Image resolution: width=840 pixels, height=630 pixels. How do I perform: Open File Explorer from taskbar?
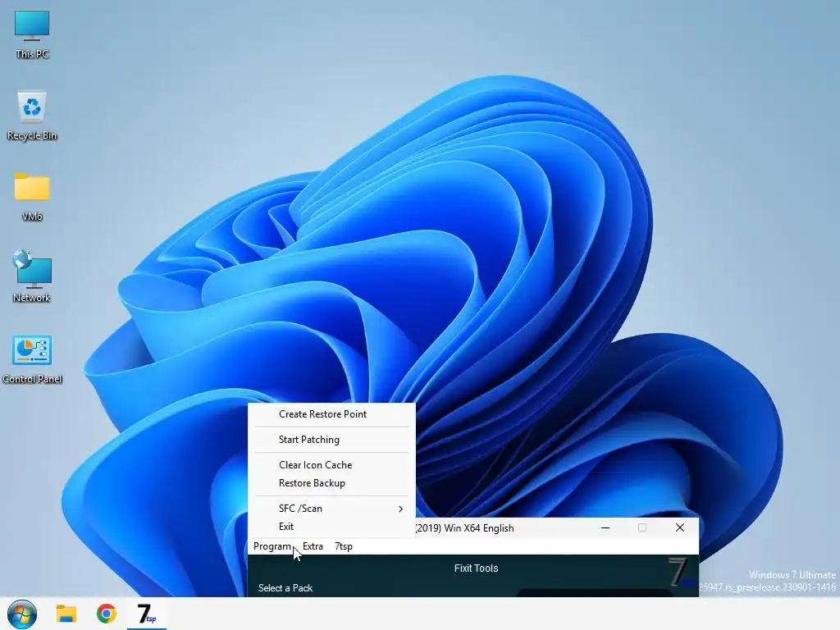tap(66, 614)
